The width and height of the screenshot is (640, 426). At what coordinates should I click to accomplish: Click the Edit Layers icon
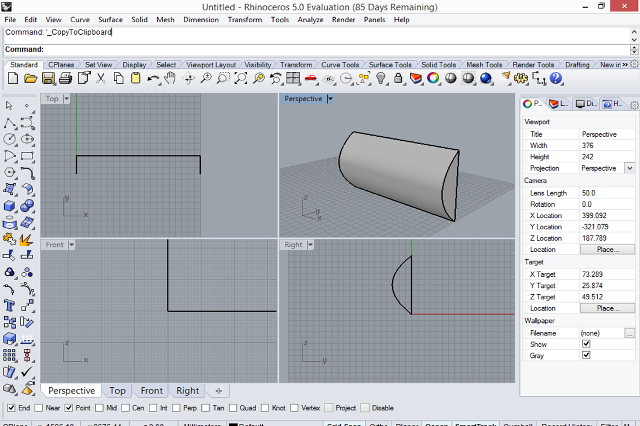[416, 78]
